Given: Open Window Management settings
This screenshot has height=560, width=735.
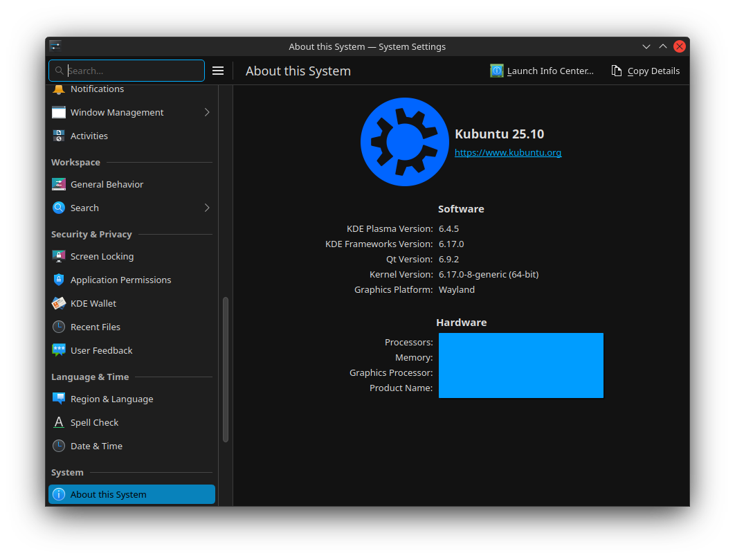Looking at the screenshot, I should (x=131, y=113).
